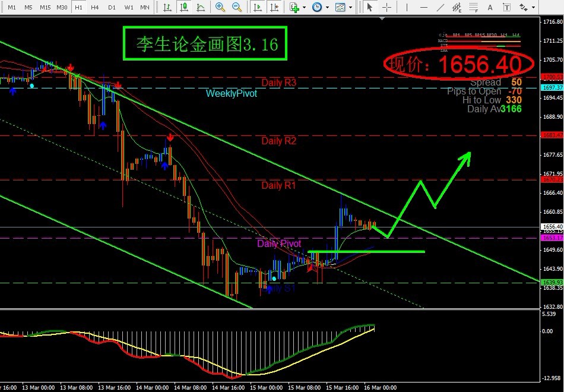Screen dimensions: 564x392
Task: Pick the Fibonacci retracement tool
Action: point(473,8)
